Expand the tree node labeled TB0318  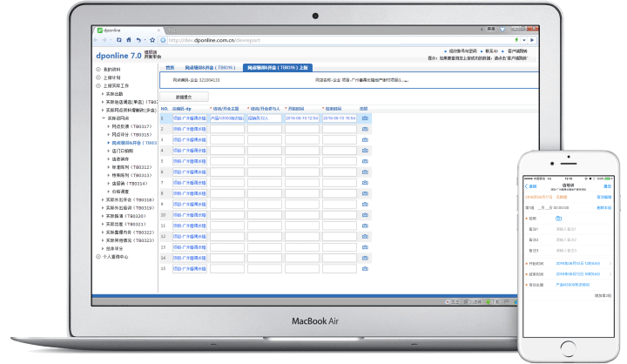[x=103, y=199]
